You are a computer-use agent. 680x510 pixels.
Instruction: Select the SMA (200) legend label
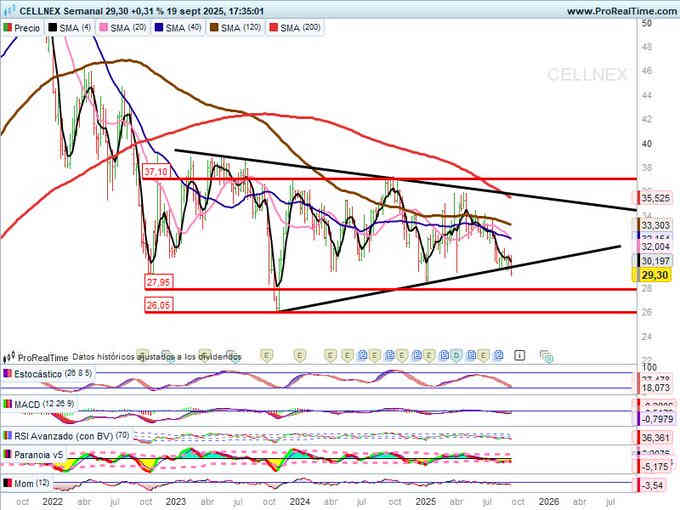tap(300, 28)
